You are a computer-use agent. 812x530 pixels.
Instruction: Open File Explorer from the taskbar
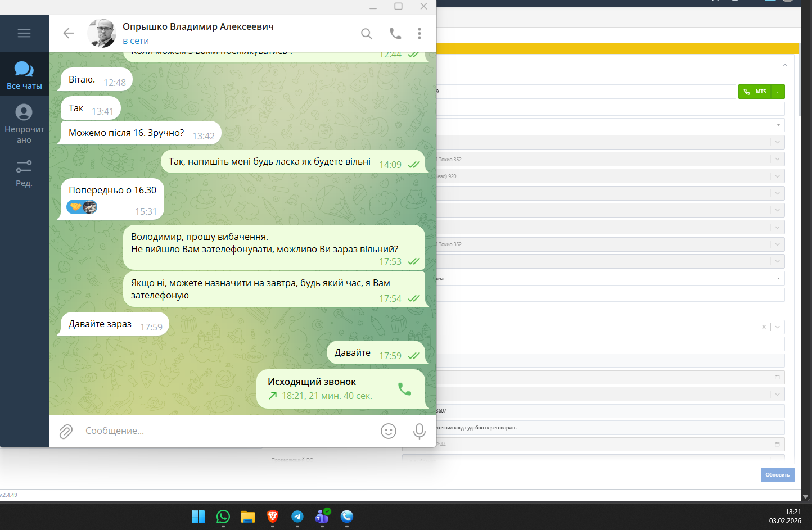248,517
